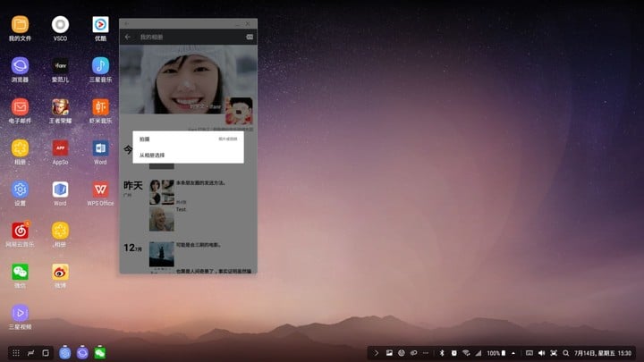The width and height of the screenshot is (644, 362).
Task: Switch to Settings from the taskbar
Action: click(x=65, y=353)
